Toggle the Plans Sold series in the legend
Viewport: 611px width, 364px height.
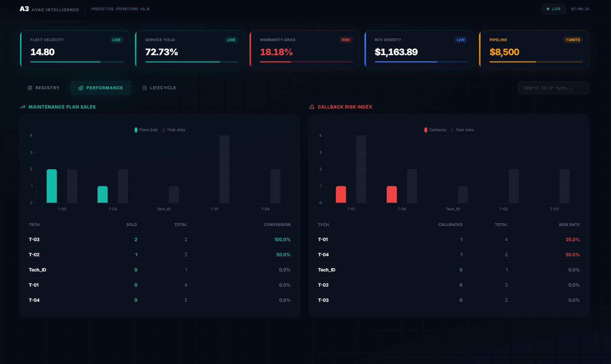(145, 130)
